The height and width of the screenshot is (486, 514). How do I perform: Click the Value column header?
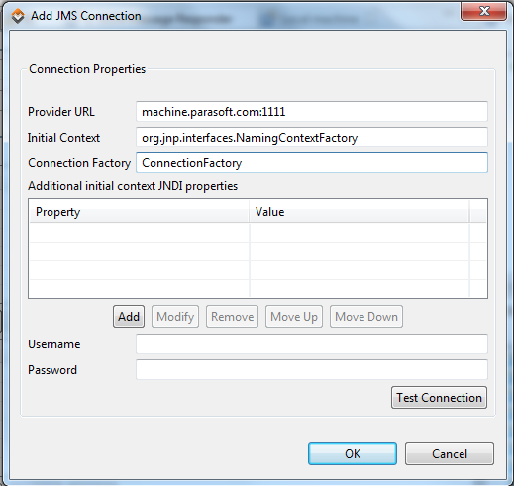coord(359,212)
